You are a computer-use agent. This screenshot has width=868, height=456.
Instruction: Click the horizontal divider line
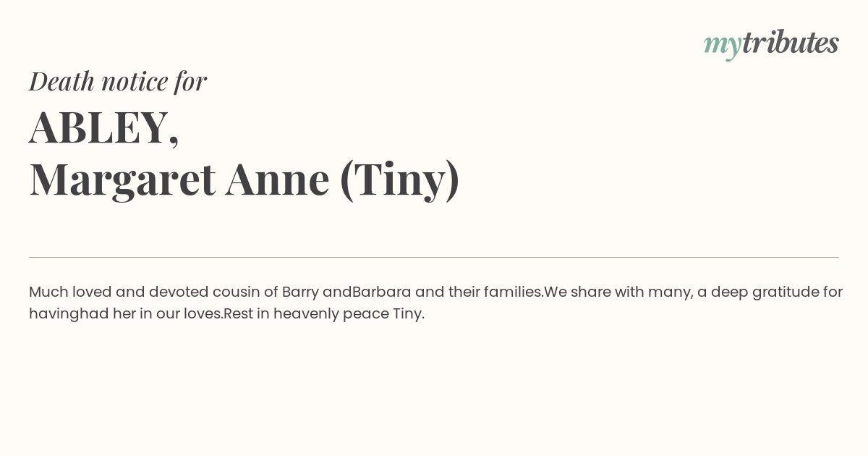click(434, 257)
